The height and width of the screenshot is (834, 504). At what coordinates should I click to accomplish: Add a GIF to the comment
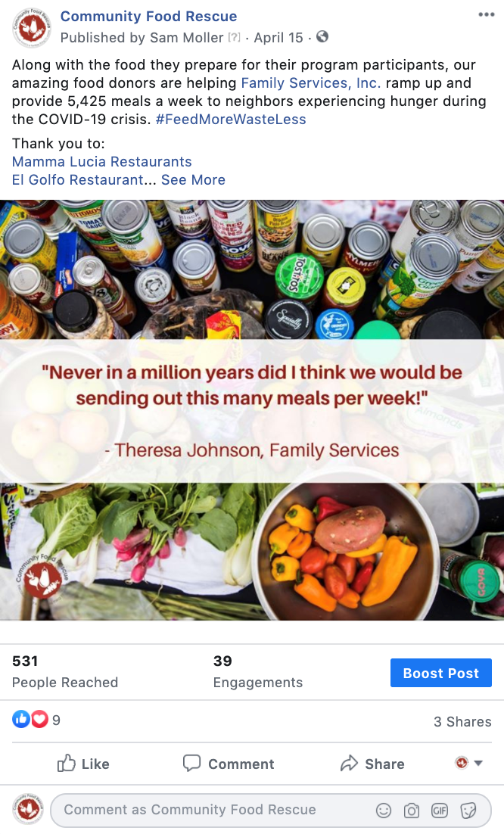[x=440, y=810]
